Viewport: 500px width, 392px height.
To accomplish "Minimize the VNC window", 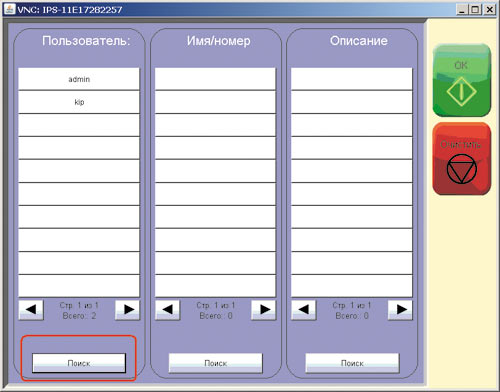I will [x=462, y=9].
